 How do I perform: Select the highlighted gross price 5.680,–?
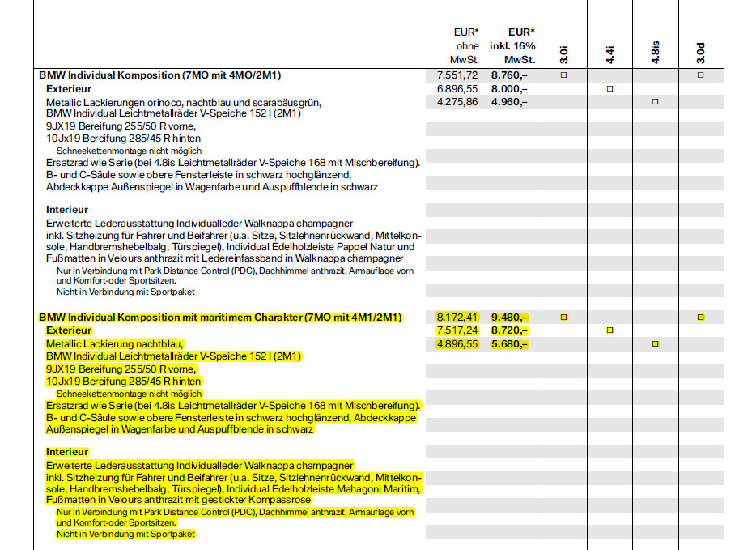(x=510, y=344)
